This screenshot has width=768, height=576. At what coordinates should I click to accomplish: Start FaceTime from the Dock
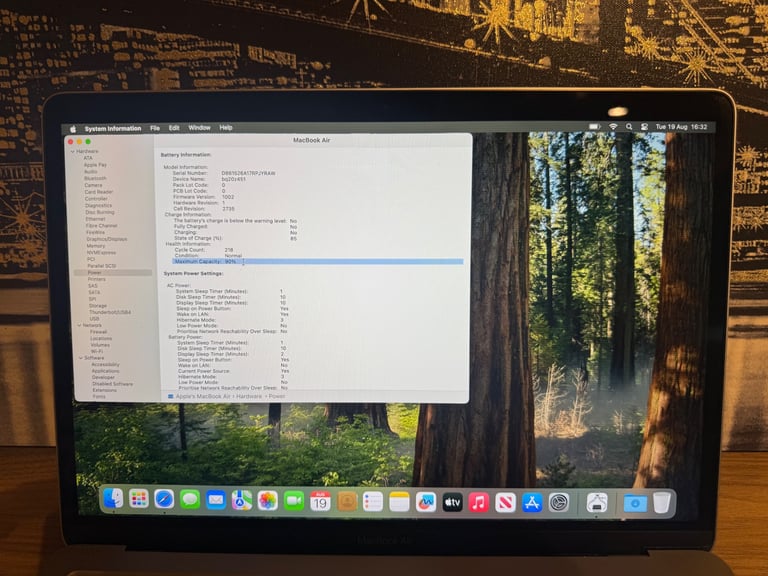pyautogui.click(x=294, y=501)
